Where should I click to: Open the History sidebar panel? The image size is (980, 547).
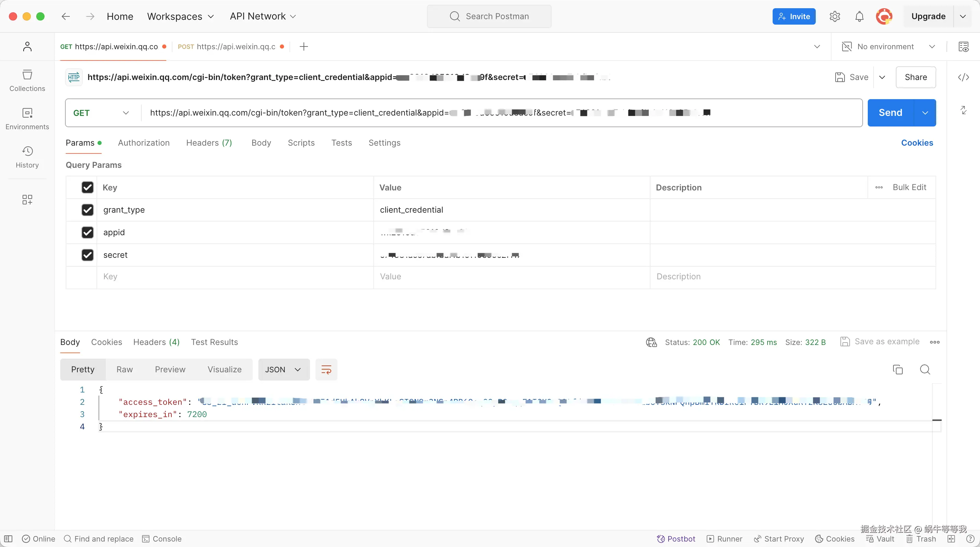27,157
